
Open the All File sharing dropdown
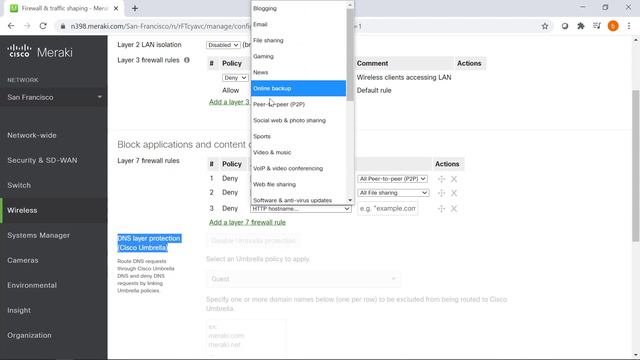(393, 193)
